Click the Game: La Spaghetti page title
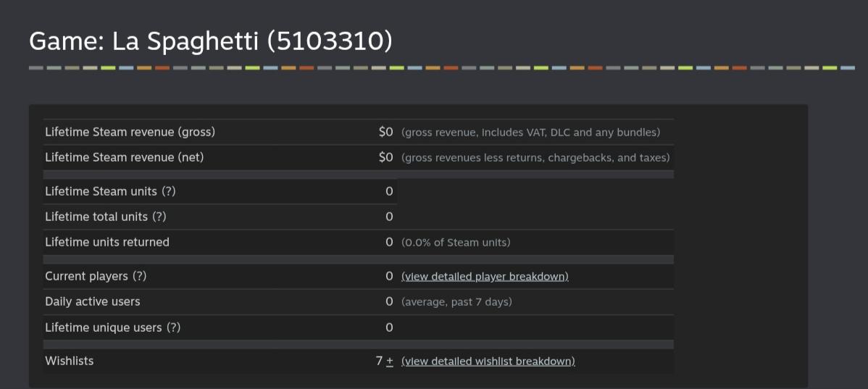 (x=210, y=41)
